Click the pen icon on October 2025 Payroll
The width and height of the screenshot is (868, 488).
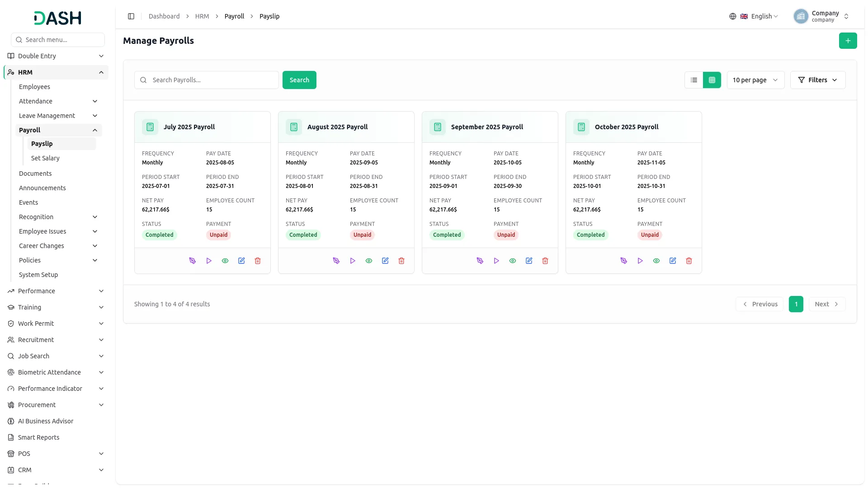pyautogui.click(x=624, y=261)
